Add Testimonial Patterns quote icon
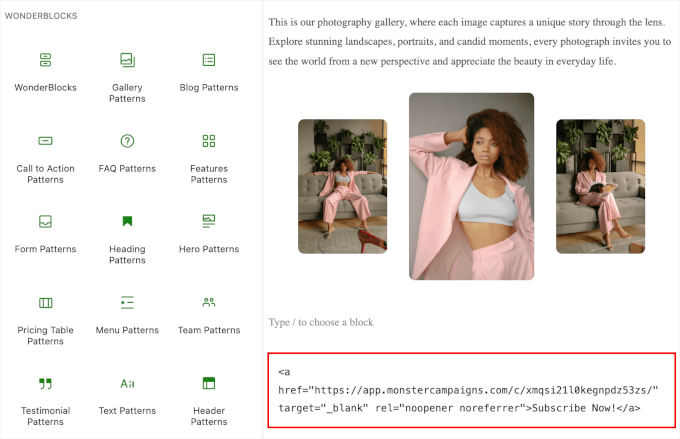Image resolution: width=680 pixels, height=439 pixels. pos(45,383)
